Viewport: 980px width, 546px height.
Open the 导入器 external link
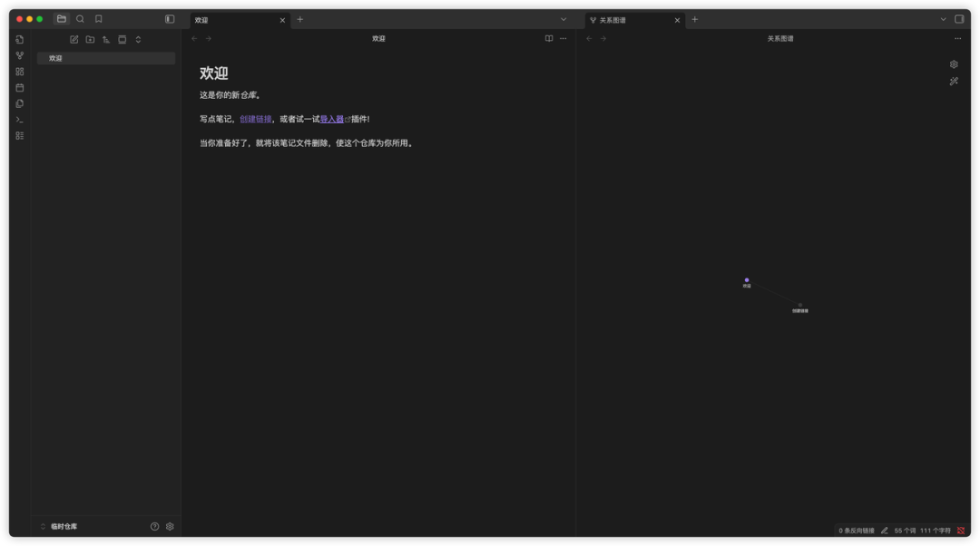pos(332,120)
